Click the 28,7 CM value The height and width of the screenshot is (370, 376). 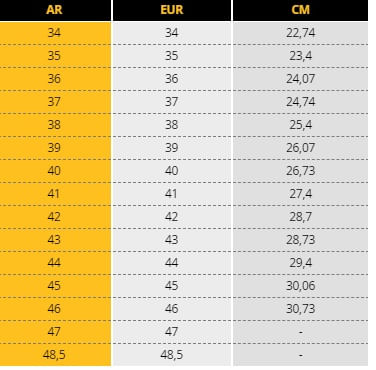(x=300, y=217)
